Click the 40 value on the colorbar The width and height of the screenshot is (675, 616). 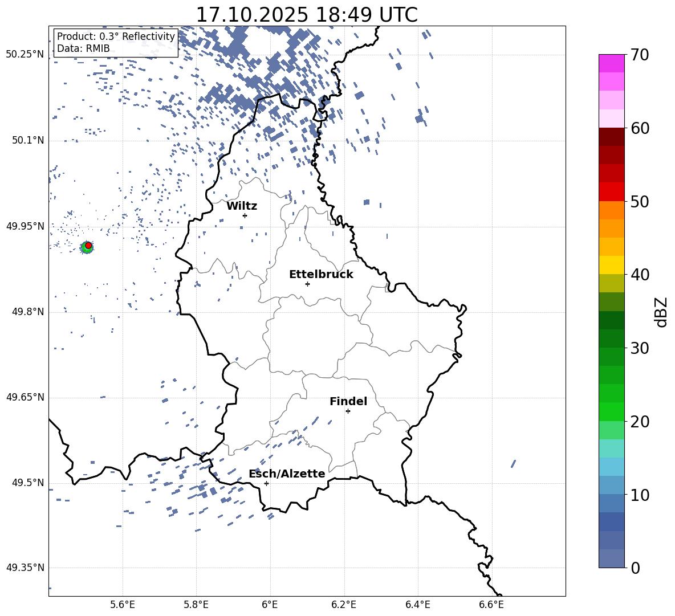(640, 275)
